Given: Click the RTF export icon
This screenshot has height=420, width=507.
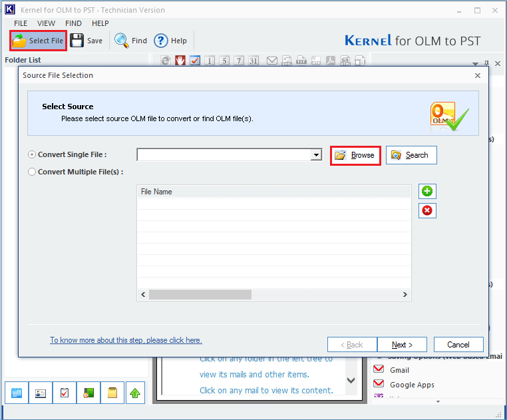Looking at the screenshot, I should coord(316,61).
